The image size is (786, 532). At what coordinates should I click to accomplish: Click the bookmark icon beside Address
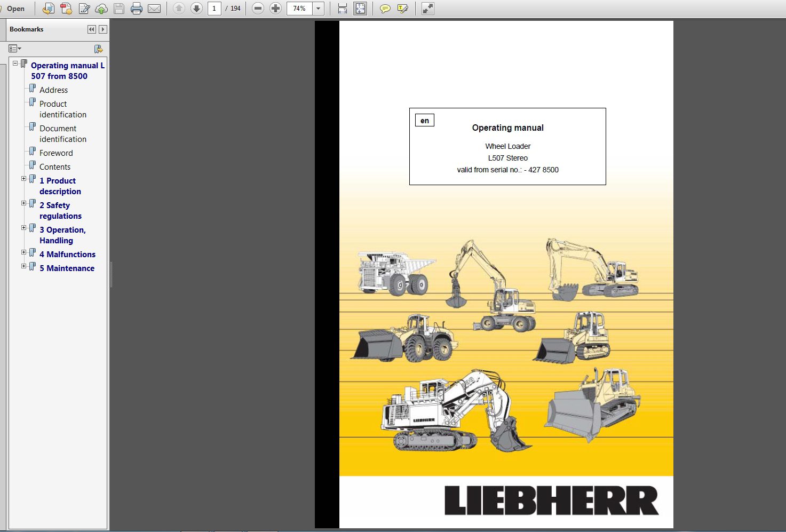[x=33, y=88]
